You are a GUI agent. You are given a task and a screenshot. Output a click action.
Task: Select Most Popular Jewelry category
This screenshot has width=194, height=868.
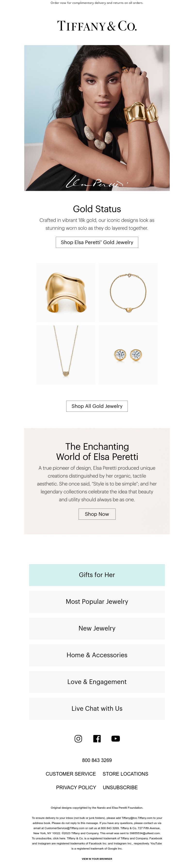pos(97,601)
